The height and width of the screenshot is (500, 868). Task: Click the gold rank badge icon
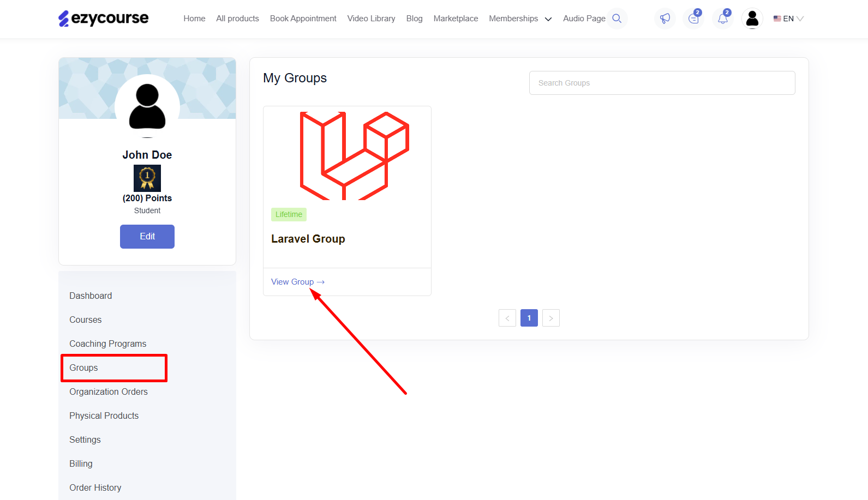[147, 178]
